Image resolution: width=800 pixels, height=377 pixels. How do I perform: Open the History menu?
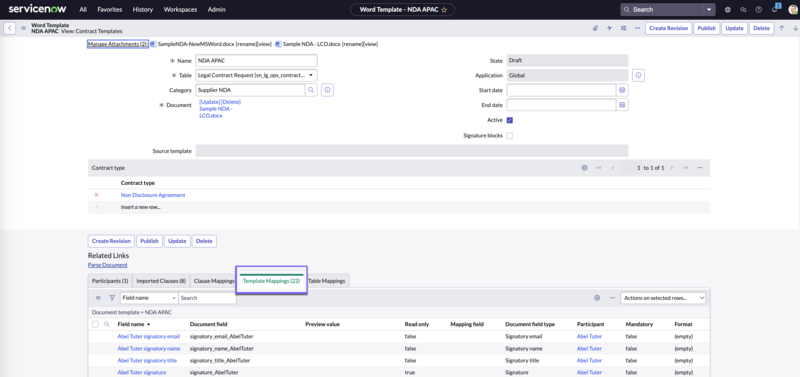(x=143, y=10)
